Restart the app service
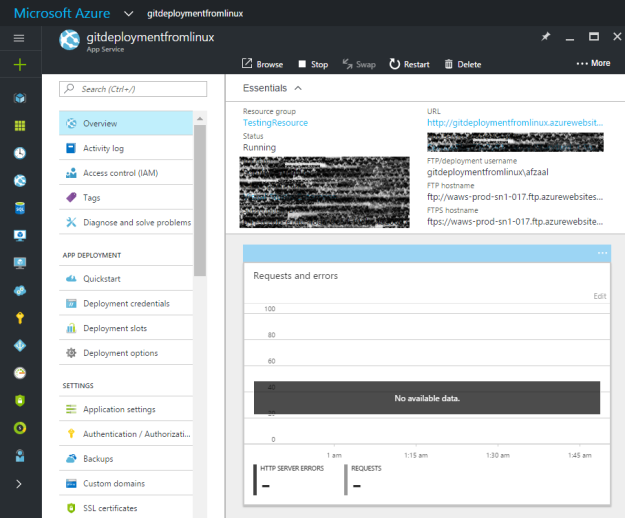 click(409, 64)
